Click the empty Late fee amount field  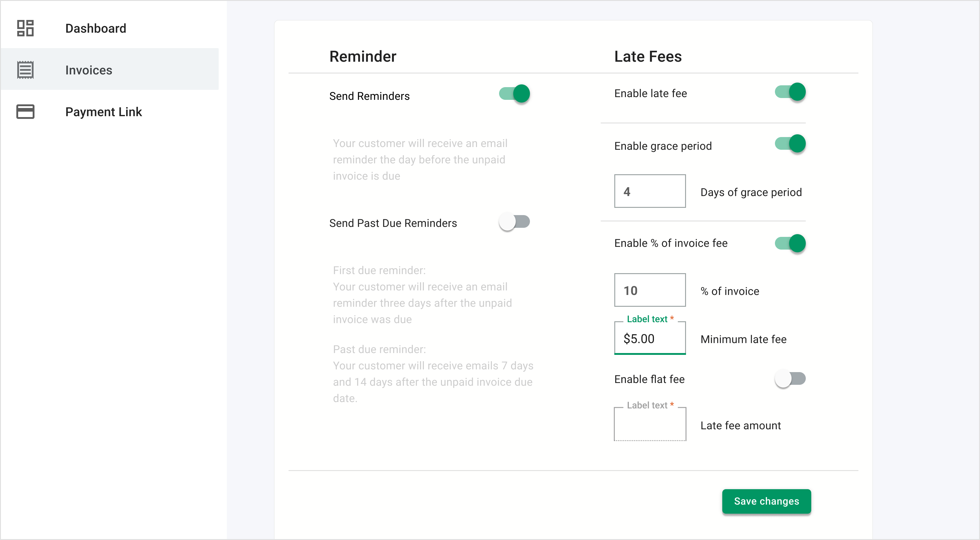click(x=650, y=424)
